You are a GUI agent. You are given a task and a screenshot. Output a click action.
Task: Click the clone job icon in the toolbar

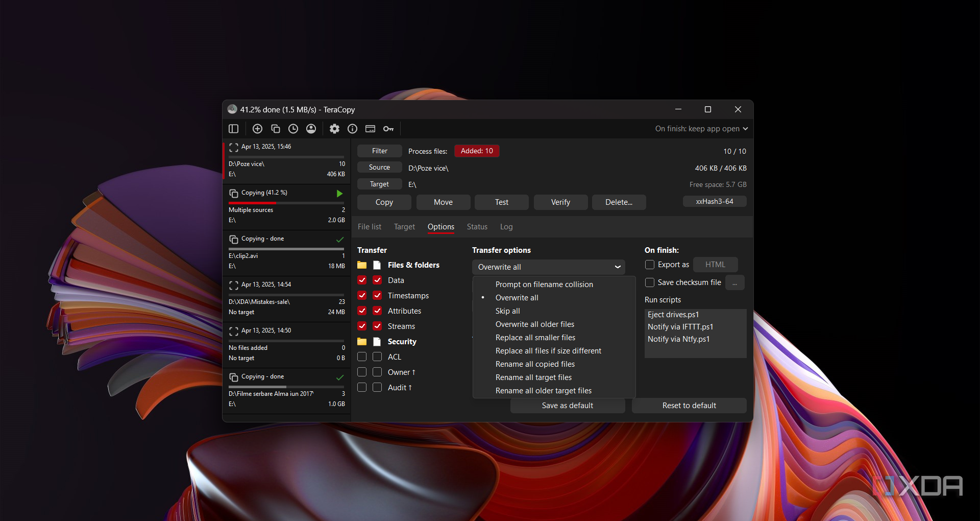pyautogui.click(x=276, y=129)
